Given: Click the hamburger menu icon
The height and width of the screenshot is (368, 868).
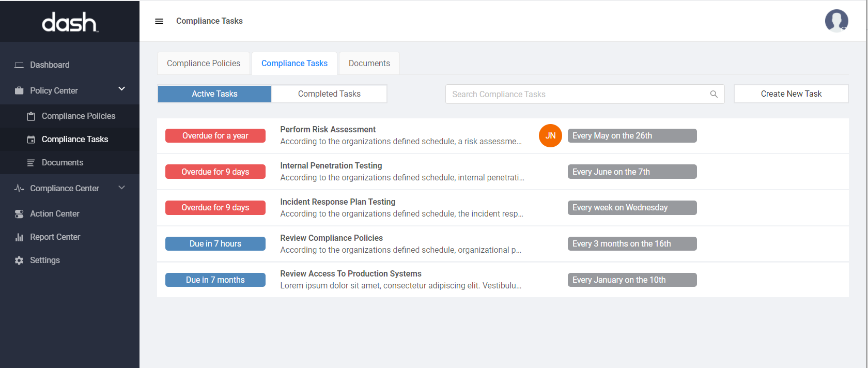Looking at the screenshot, I should (x=159, y=21).
